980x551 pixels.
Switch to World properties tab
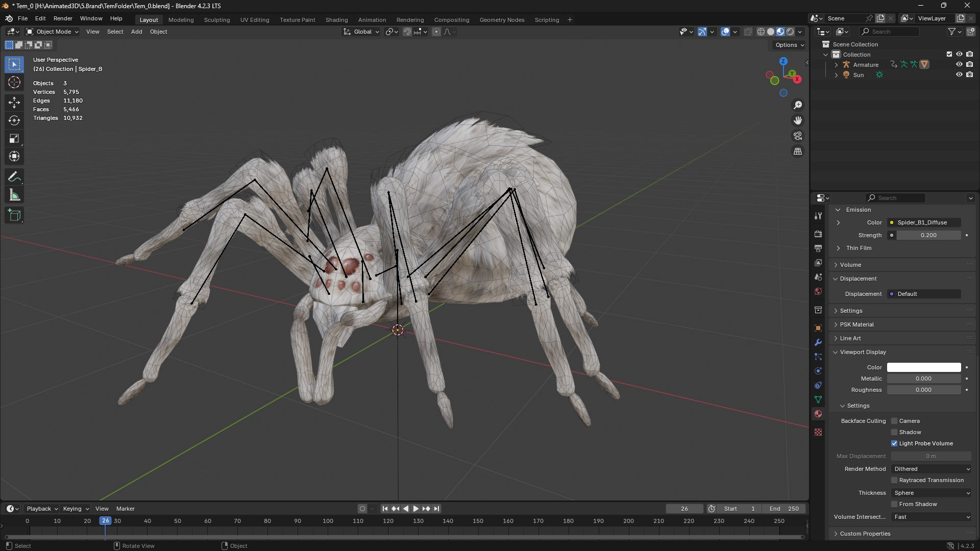[x=818, y=291]
